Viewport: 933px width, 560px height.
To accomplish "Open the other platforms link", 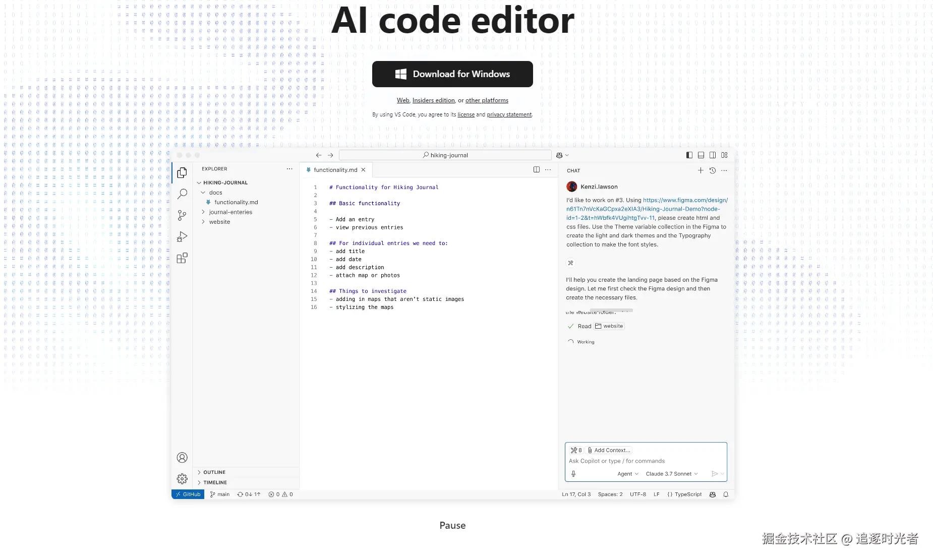I will [487, 100].
